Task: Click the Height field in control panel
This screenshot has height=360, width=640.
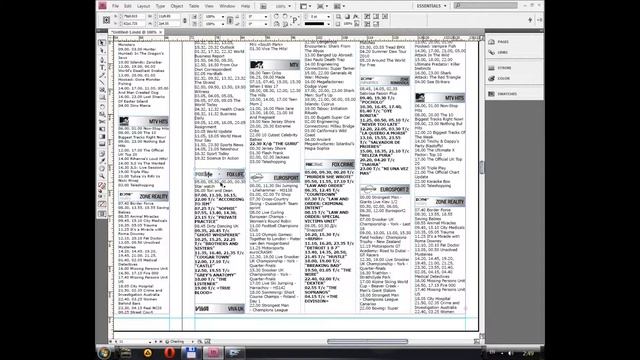Action: (168, 24)
